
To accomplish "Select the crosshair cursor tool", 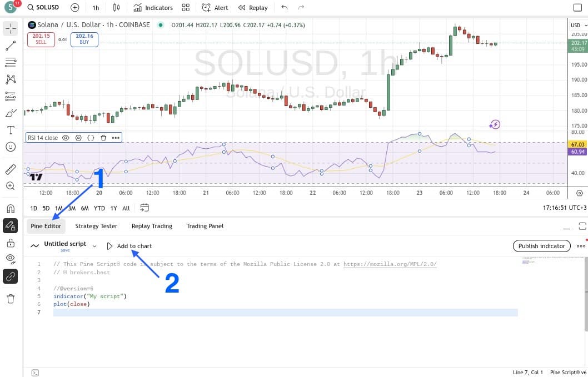I will [x=11, y=28].
